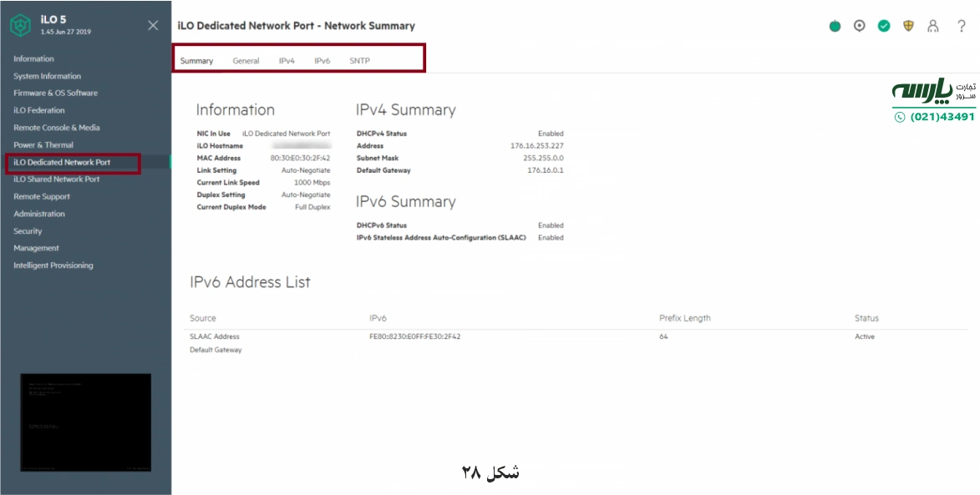980x495 pixels.
Task: Open the health status checkmark icon
Action: pyautogui.click(x=883, y=26)
